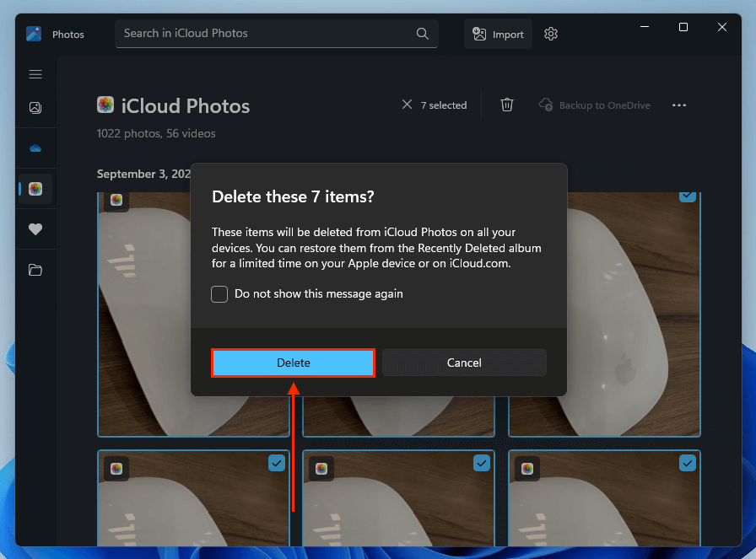Screen dimensions: 756x559
Task: Uncheck the bottom-right photo selection checkbox
Action: 688,463
